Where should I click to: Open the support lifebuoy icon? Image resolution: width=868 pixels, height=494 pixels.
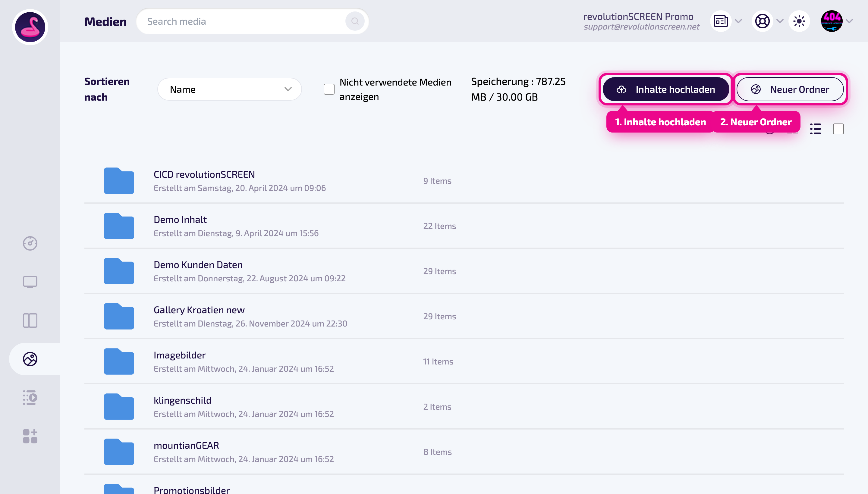762,21
